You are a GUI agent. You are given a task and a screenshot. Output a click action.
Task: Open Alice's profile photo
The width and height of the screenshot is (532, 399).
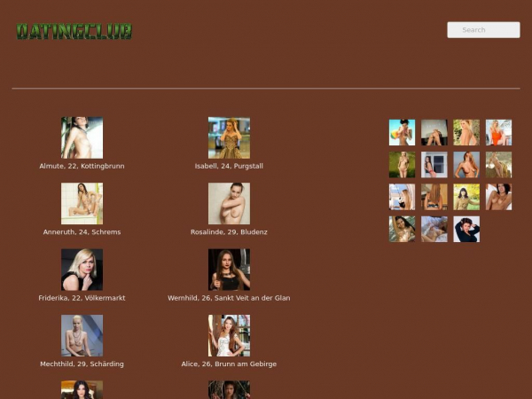click(229, 335)
